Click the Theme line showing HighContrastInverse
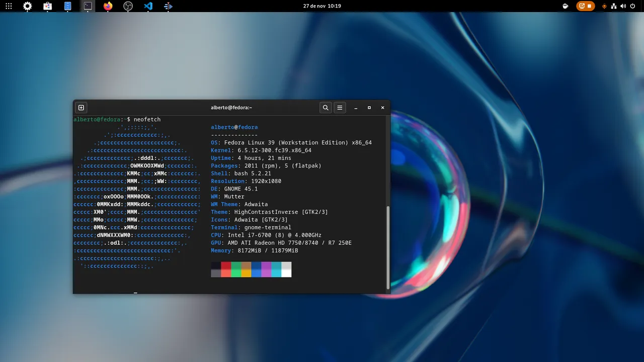The height and width of the screenshot is (362, 644). click(x=270, y=212)
